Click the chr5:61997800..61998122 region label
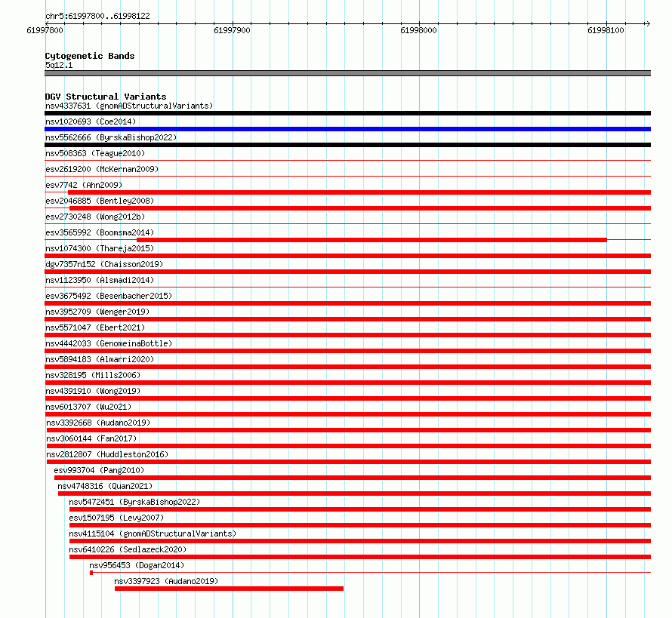This screenshot has width=672, height=618. [x=97, y=16]
